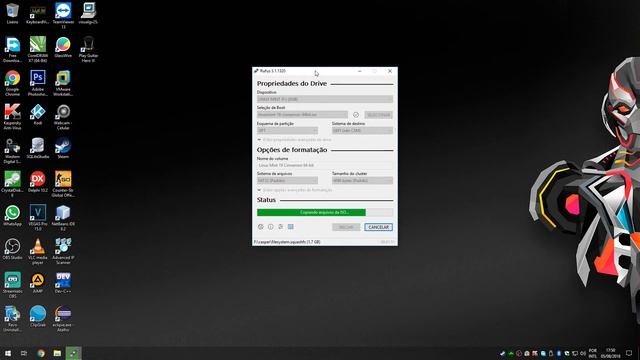Open Task View on the taskbar
The width and height of the screenshot is (640, 360).
point(24,353)
